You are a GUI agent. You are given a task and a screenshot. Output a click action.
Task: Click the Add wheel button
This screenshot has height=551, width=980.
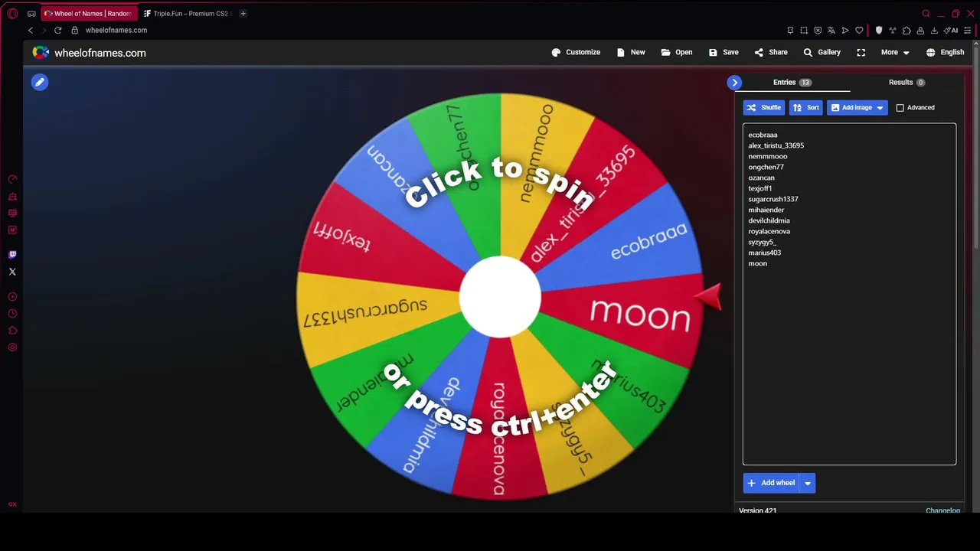pyautogui.click(x=771, y=483)
